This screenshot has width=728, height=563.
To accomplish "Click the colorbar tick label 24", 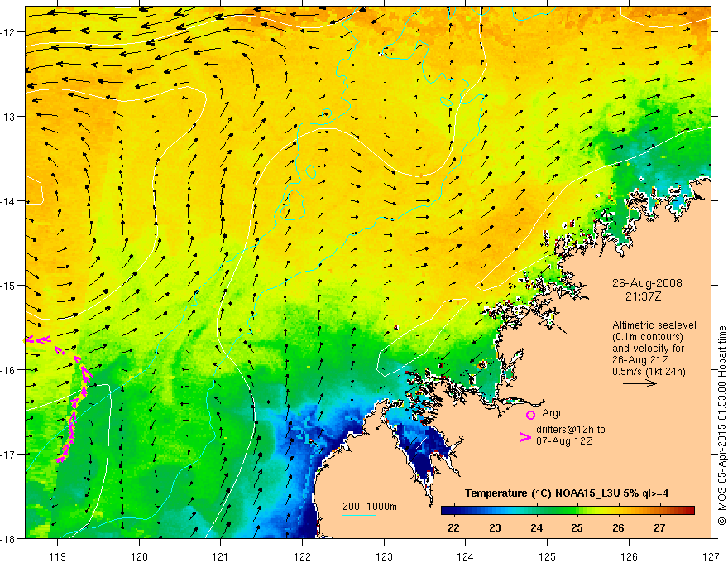I will 536,527.
